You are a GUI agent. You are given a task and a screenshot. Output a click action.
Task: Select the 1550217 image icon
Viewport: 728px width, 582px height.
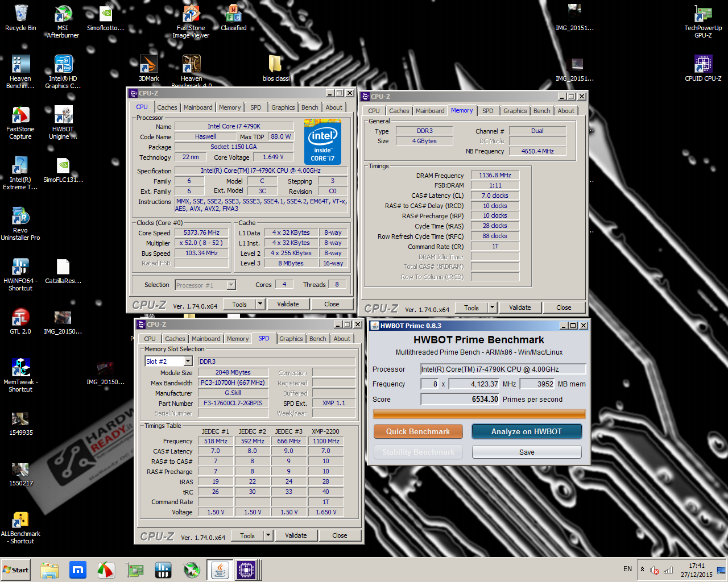tap(20, 473)
